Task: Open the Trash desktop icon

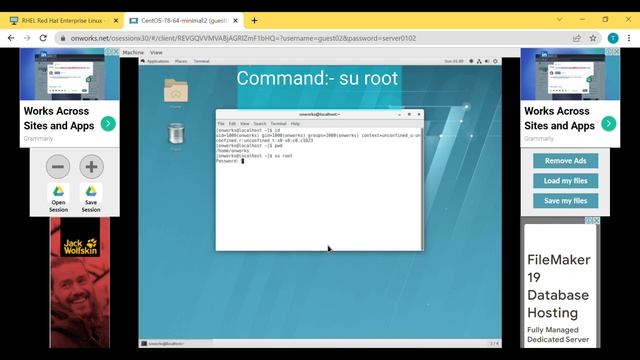Action: tap(176, 134)
